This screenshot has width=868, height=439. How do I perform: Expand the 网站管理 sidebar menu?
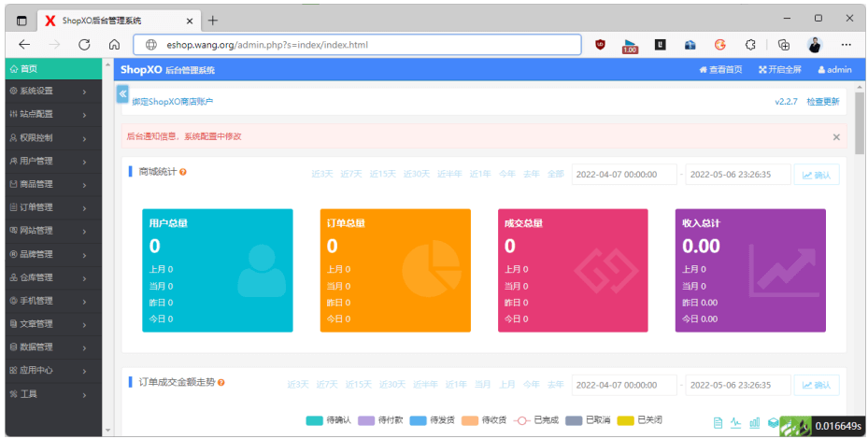coord(53,231)
